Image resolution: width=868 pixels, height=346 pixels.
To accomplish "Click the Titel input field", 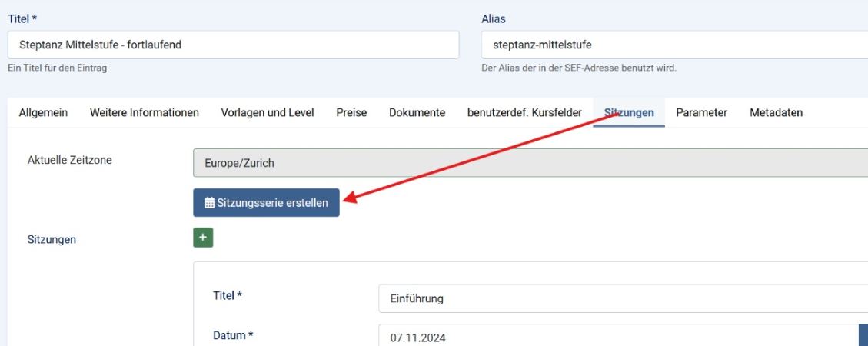I will point(233,45).
